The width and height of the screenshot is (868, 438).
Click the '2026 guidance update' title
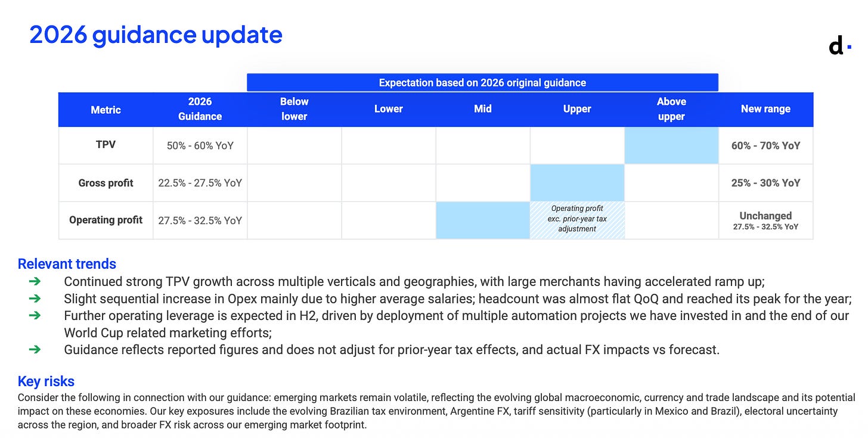(x=156, y=35)
